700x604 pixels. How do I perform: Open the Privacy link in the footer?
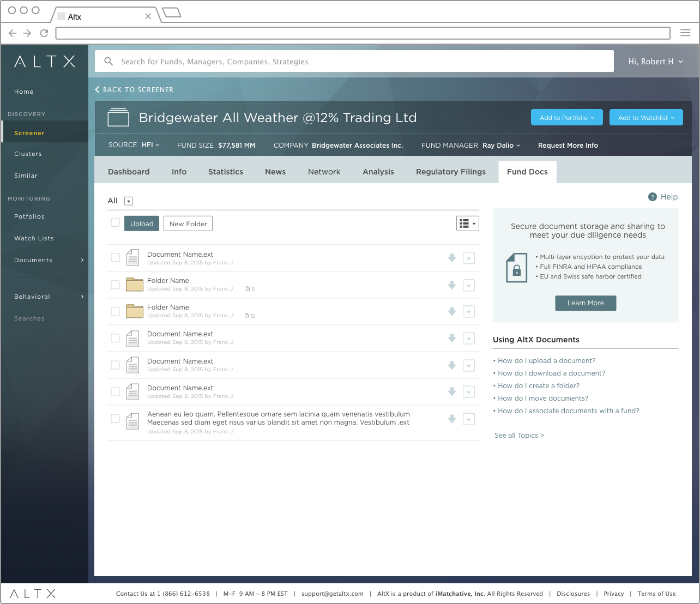pos(614,594)
